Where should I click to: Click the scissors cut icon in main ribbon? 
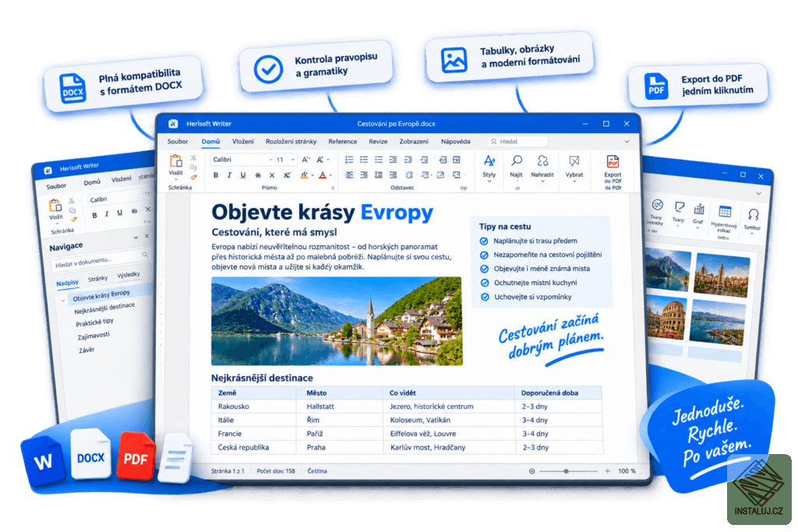coord(193,158)
